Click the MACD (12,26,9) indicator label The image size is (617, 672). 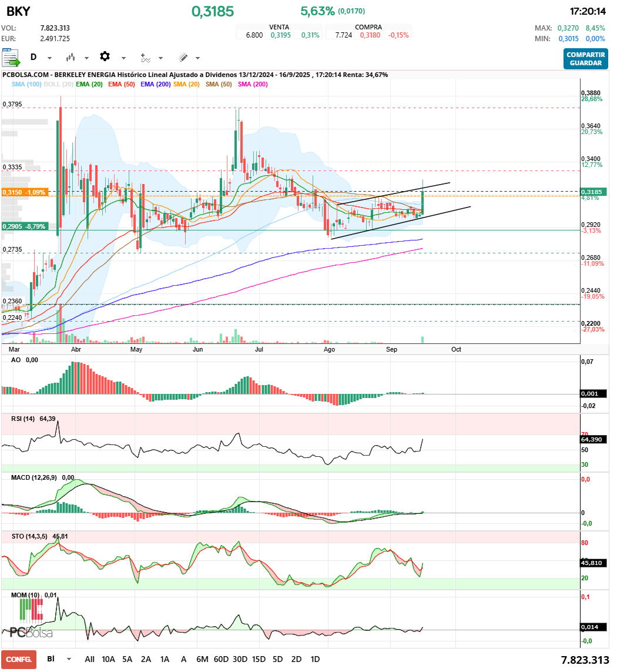[x=34, y=477]
